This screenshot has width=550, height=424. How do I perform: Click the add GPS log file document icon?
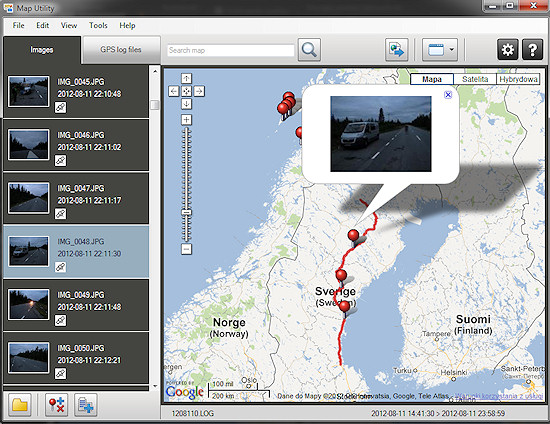[x=86, y=405]
